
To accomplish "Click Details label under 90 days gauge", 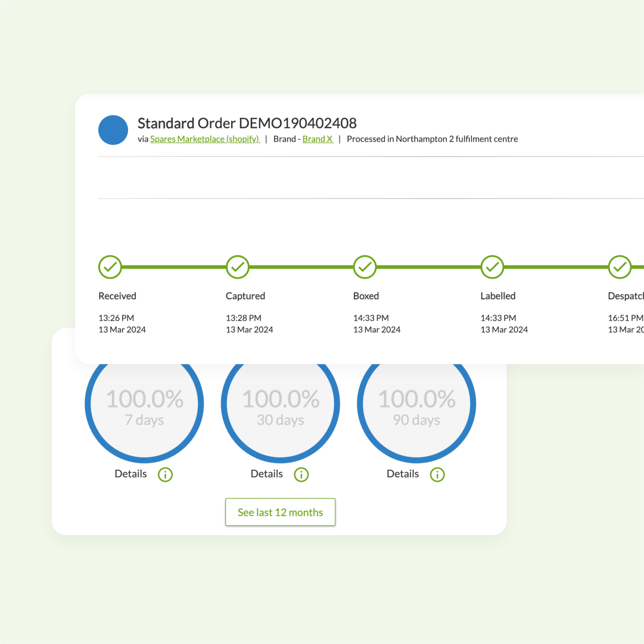I will click(x=403, y=474).
